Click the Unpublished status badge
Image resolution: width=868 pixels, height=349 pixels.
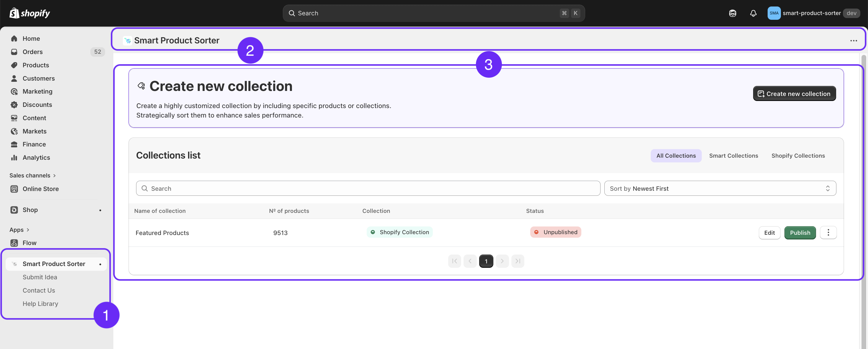tap(556, 232)
